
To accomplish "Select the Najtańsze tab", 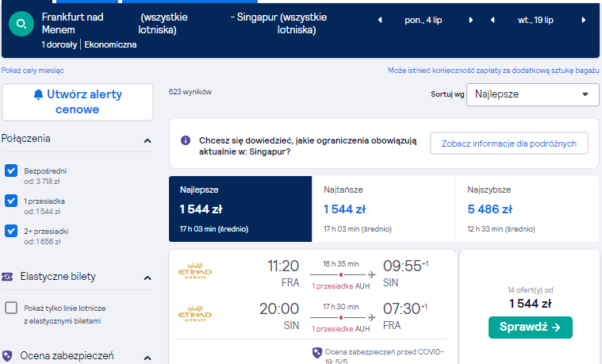I will (x=383, y=209).
